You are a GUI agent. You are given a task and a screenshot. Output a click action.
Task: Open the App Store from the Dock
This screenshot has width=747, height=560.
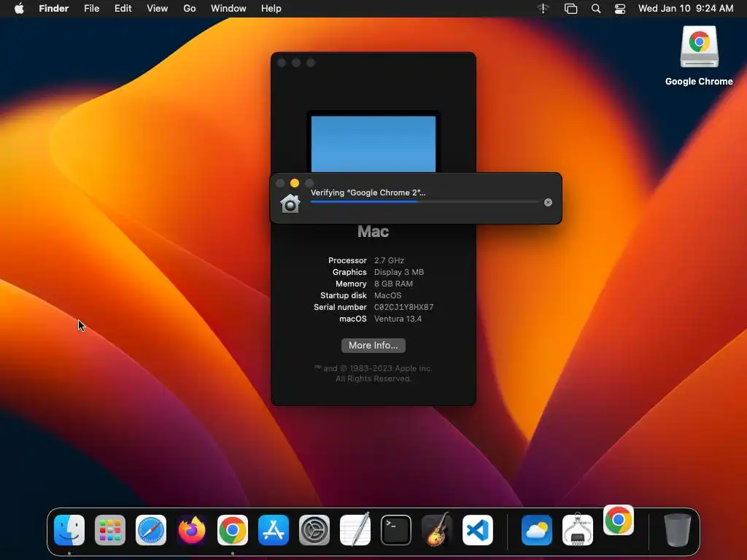[x=274, y=530]
